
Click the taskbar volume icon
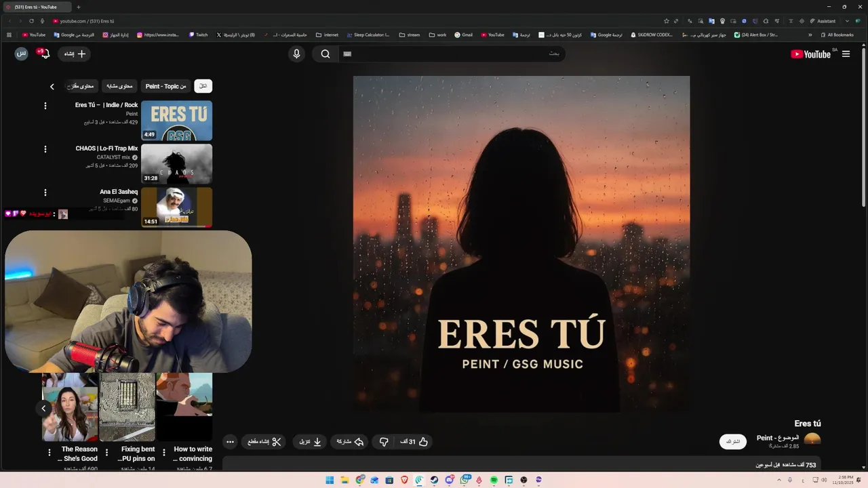pyautogui.click(x=824, y=480)
